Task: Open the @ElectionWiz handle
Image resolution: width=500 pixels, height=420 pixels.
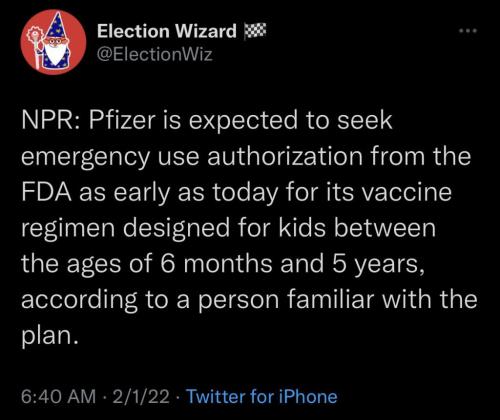Action: click(154, 54)
